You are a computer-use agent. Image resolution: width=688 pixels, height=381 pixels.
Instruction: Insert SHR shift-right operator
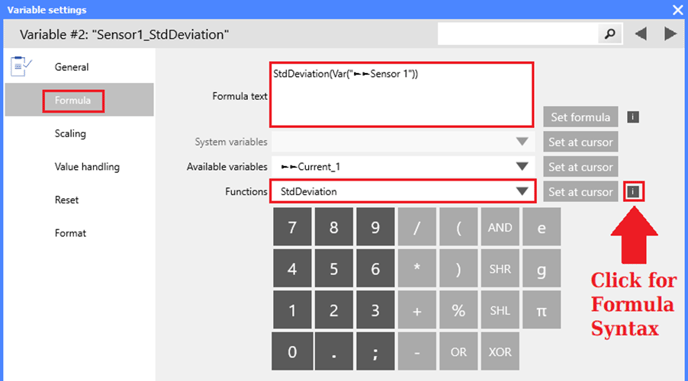coord(500,269)
